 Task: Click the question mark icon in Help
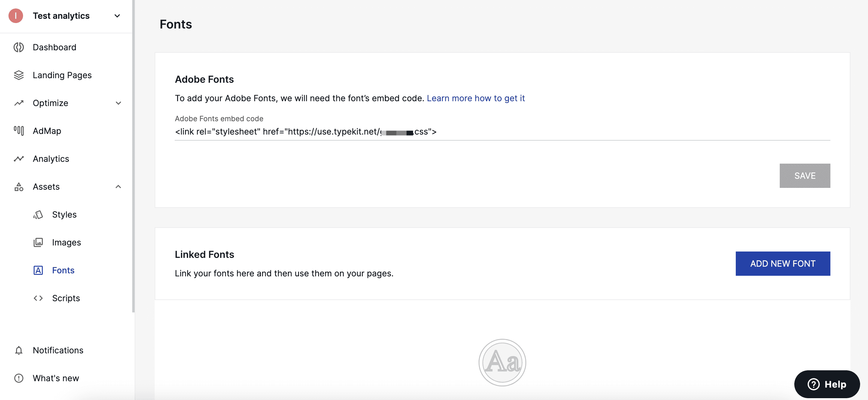813,384
